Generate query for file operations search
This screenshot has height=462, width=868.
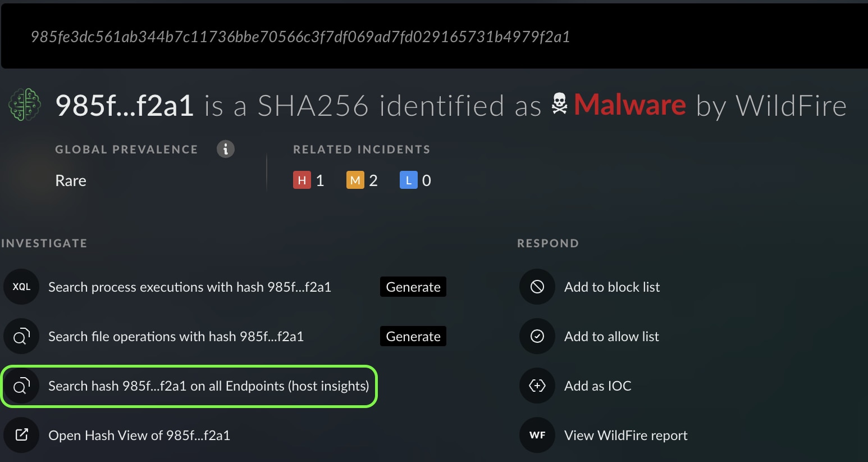(413, 336)
